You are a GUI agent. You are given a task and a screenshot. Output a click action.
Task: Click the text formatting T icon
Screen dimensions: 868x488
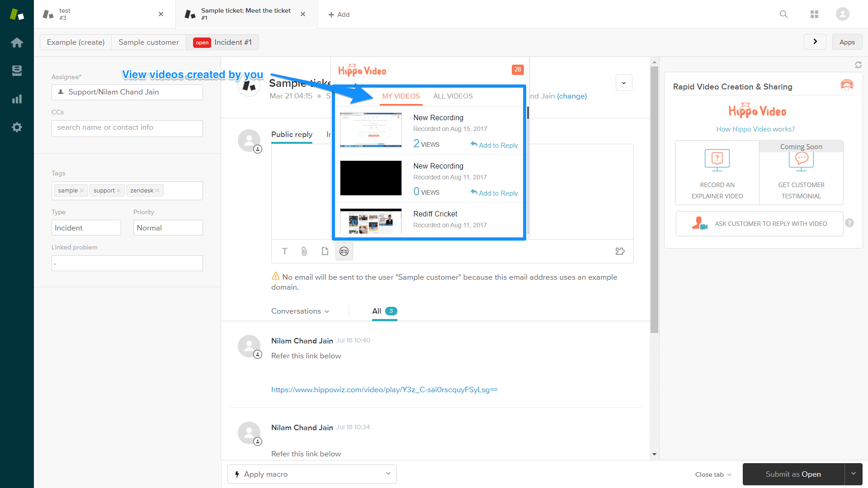tap(285, 251)
